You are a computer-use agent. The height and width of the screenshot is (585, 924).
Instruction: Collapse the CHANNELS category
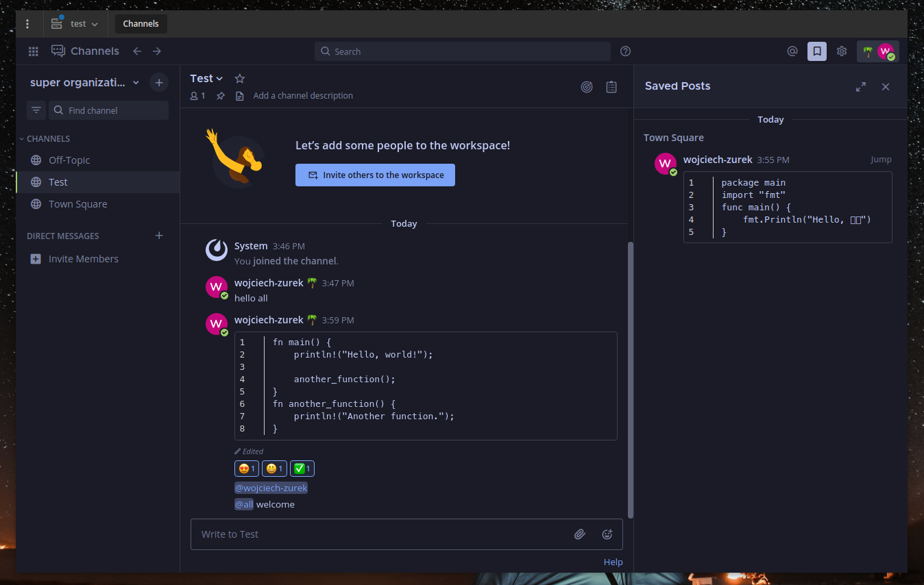tap(45, 138)
